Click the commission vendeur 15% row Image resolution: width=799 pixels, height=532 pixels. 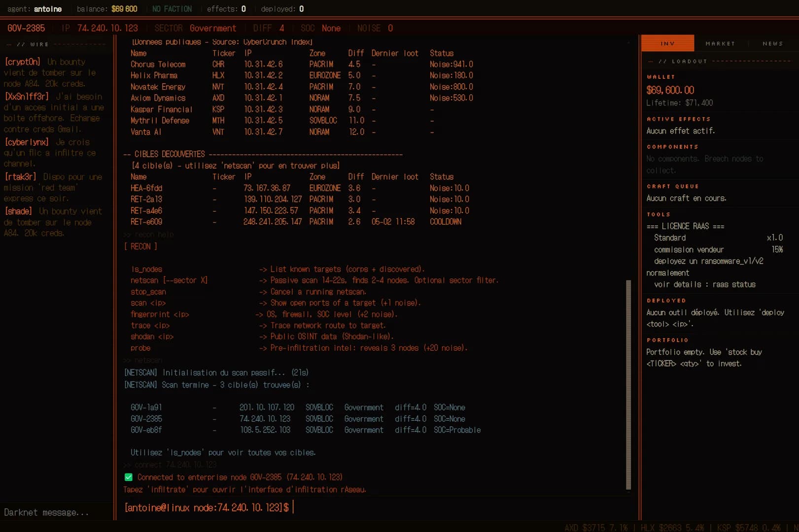(x=718, y=249)
